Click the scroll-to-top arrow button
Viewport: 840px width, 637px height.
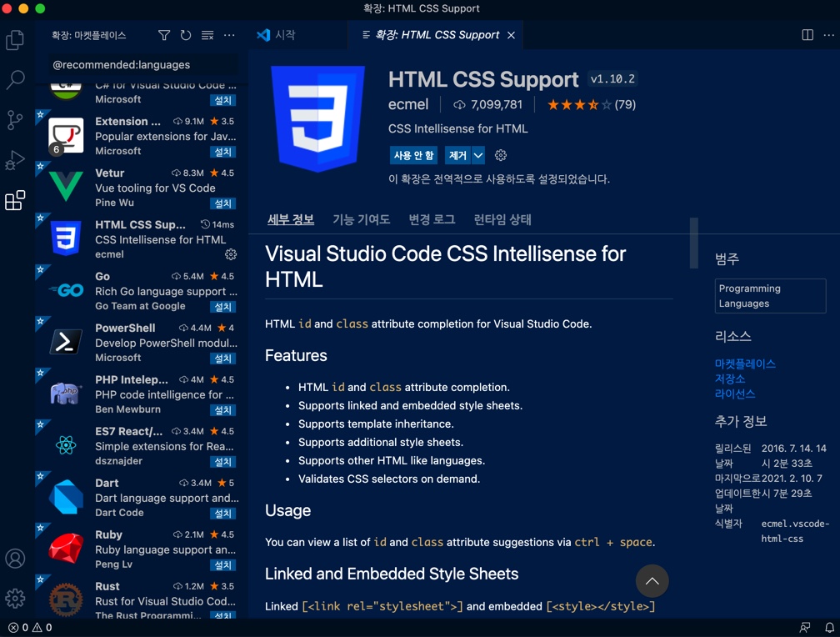(x=652, y=580)
